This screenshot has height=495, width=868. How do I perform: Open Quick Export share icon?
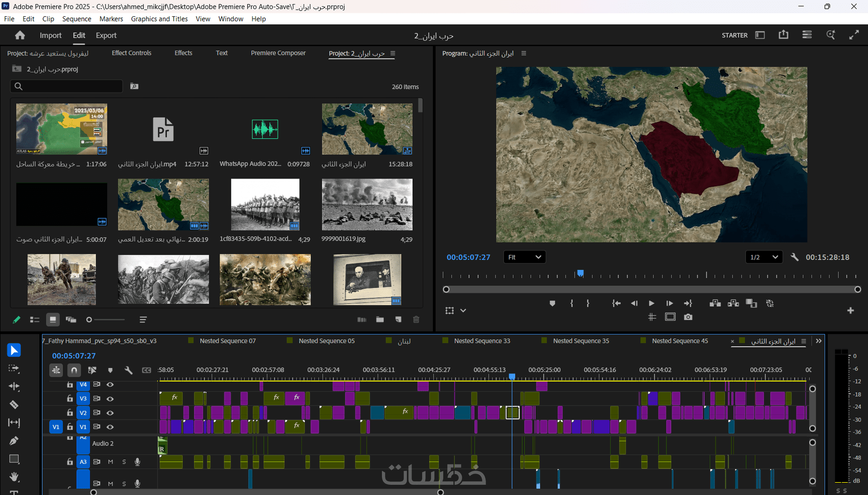point(783,35)
